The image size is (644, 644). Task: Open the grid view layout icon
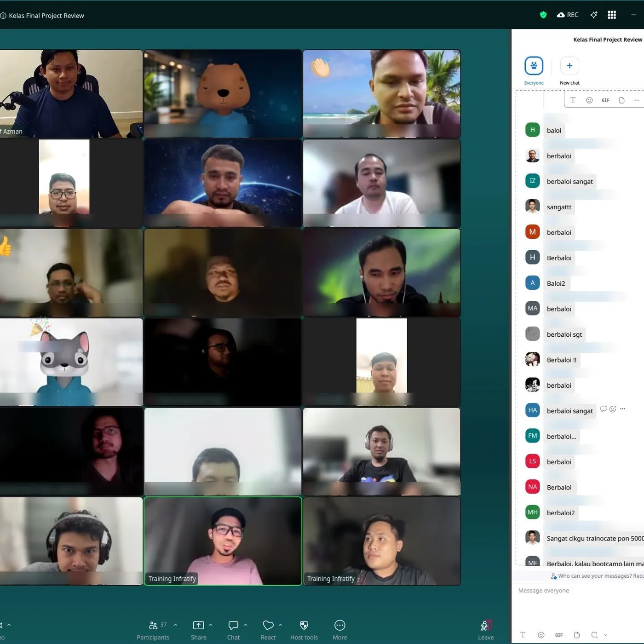coord(612,15)
